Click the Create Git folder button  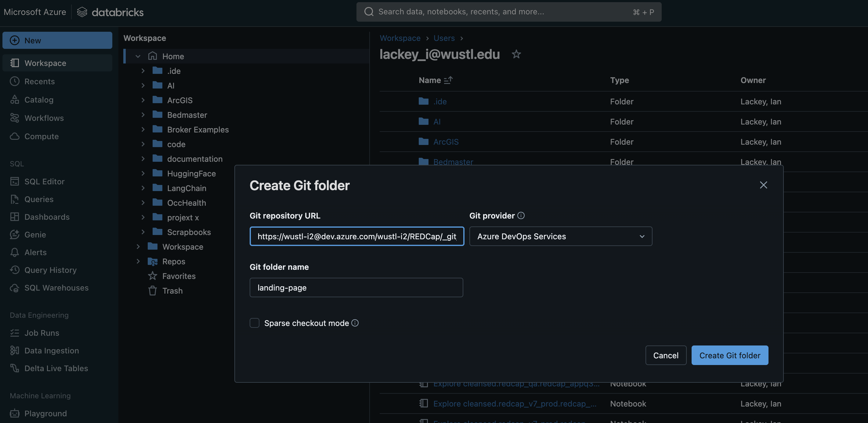click(729, 355)
